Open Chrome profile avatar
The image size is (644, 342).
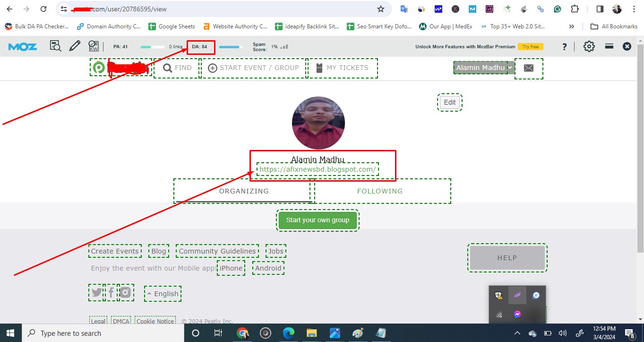pyautogui.click(x=617, y=9)
